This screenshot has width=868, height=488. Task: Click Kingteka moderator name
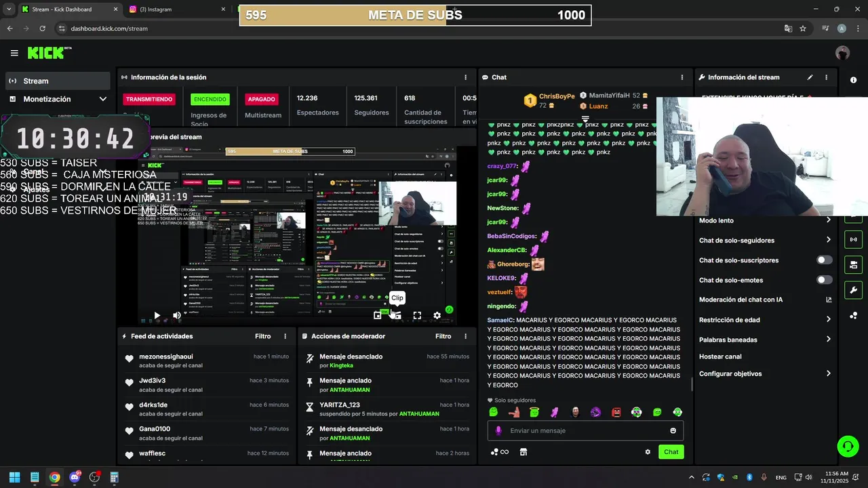341,365
